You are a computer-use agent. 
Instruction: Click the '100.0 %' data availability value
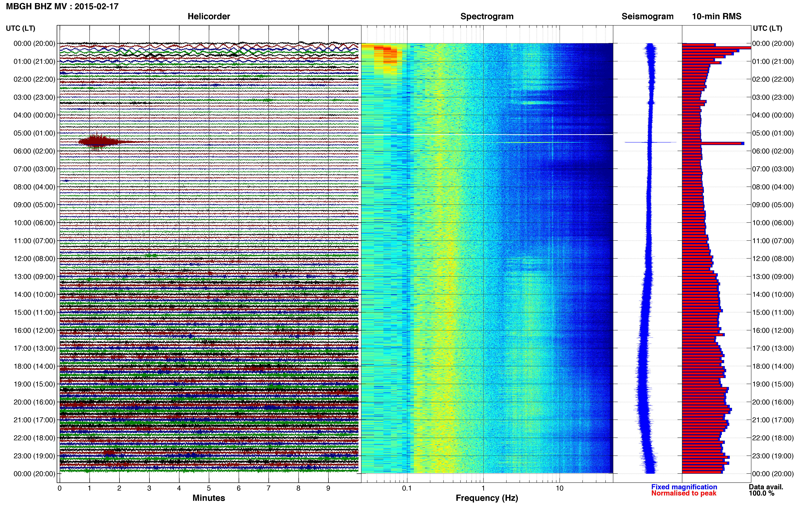762,493
